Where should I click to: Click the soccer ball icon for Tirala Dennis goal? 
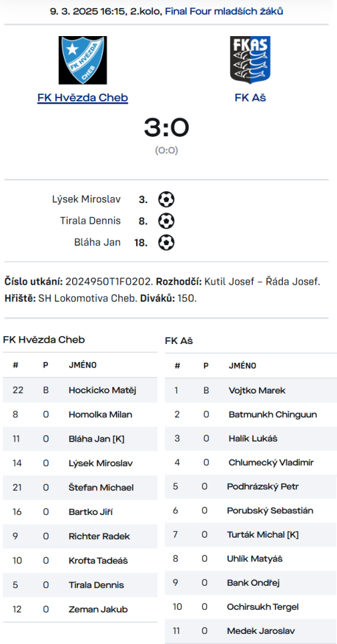tap(166, 221)
